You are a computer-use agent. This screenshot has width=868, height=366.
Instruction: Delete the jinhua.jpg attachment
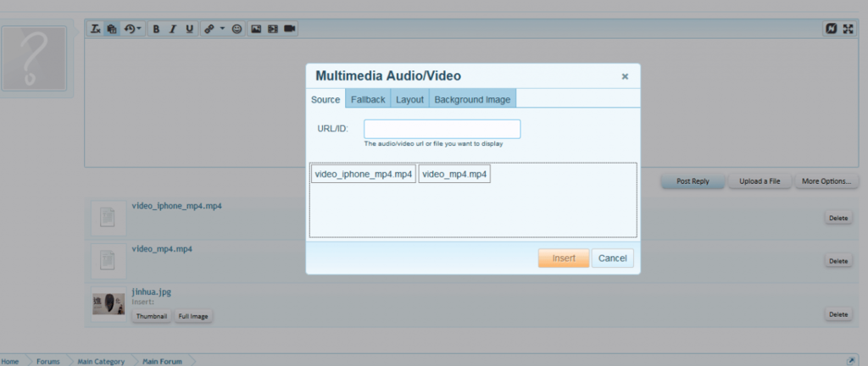[838, 314]
